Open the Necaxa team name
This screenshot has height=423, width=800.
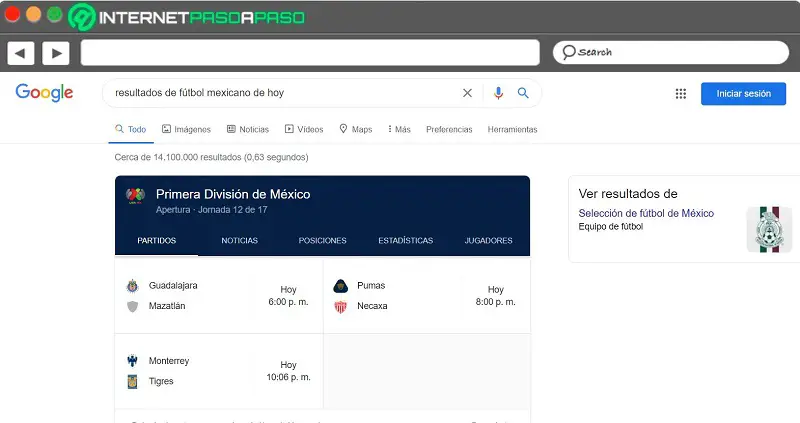point(372,306)
